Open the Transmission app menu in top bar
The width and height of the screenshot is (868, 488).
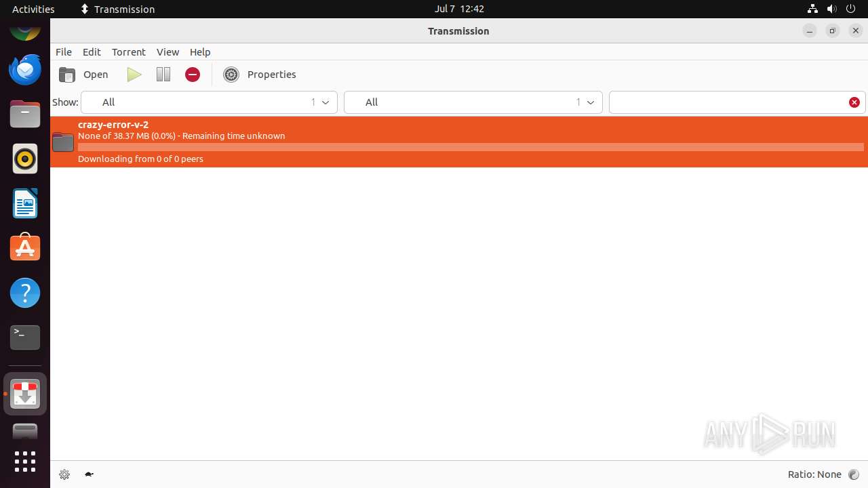tap(117, 9)
